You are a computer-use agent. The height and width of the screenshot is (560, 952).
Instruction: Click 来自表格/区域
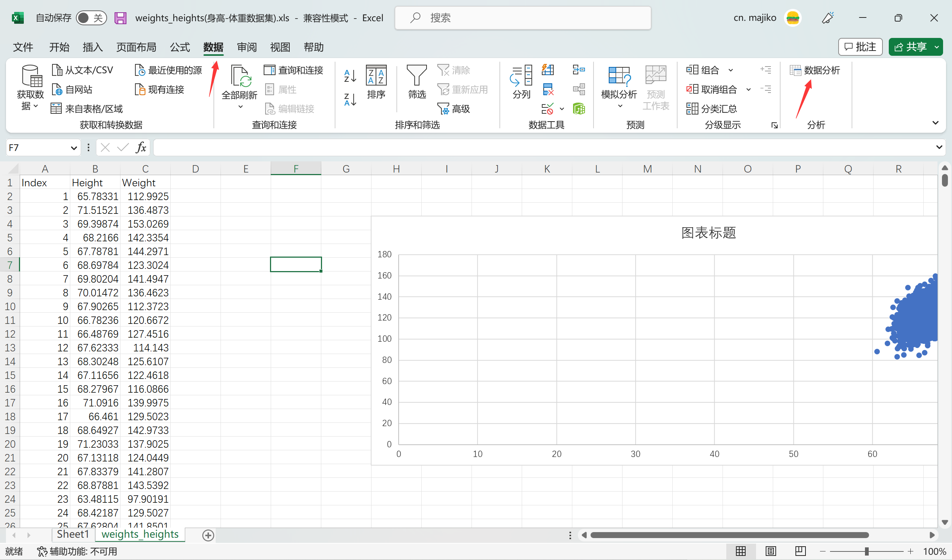coord(87,109)
